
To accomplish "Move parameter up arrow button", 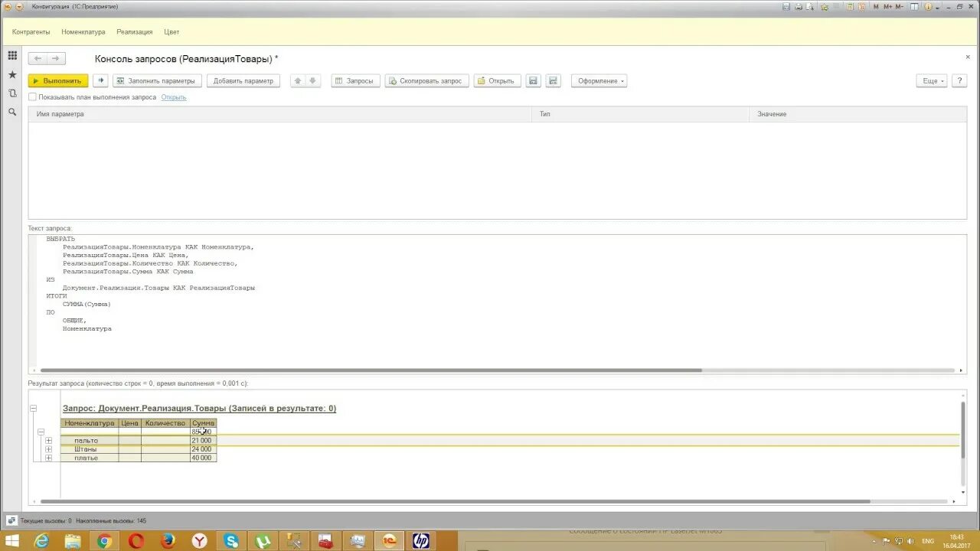I will pyautogui.click(x=298, y=80).
